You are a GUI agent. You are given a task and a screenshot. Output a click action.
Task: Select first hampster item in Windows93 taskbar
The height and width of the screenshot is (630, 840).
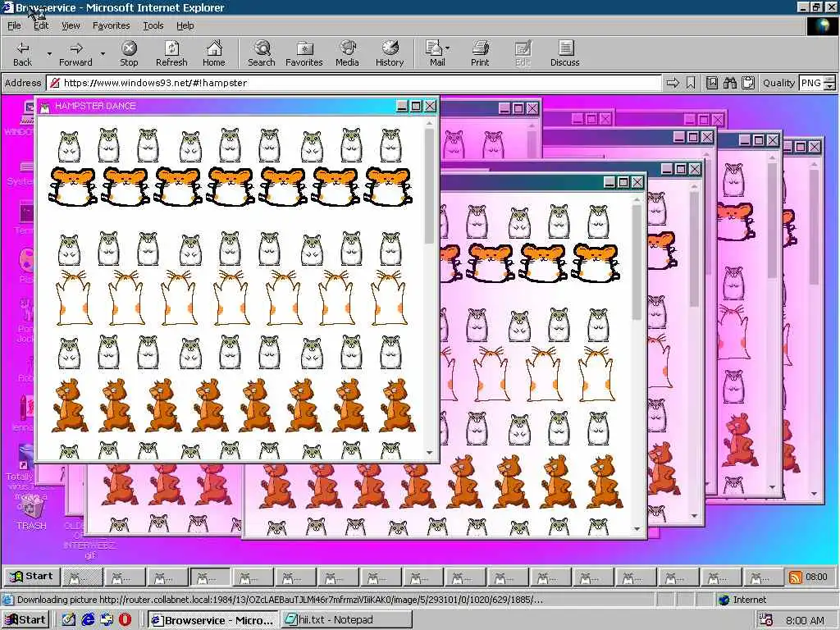coord(82,577)
